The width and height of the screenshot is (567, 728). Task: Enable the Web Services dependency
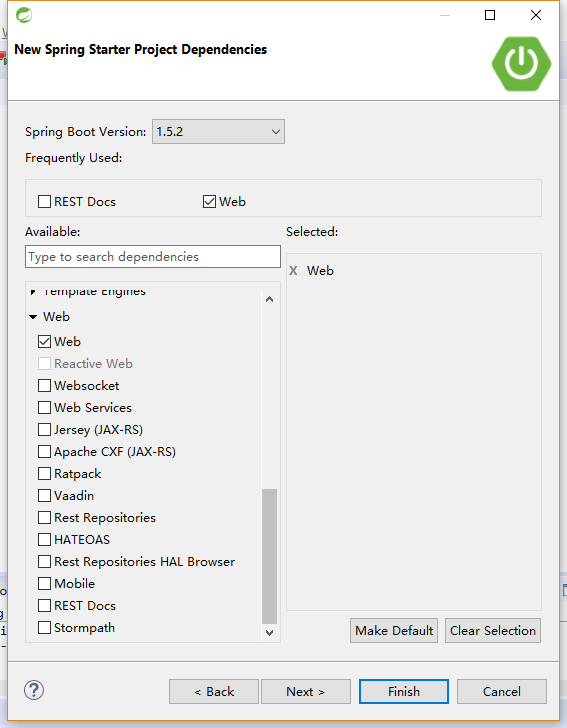point(45,408)
